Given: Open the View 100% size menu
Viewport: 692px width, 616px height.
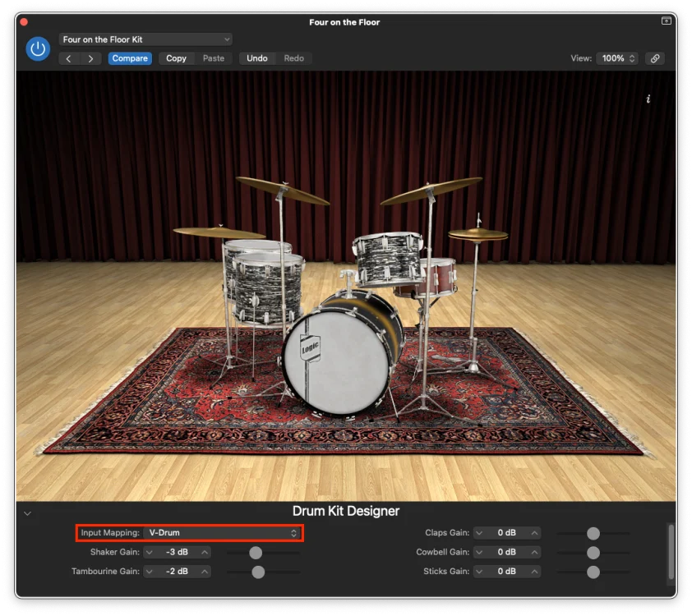Looking at the screenshot, I should [618, 58].
